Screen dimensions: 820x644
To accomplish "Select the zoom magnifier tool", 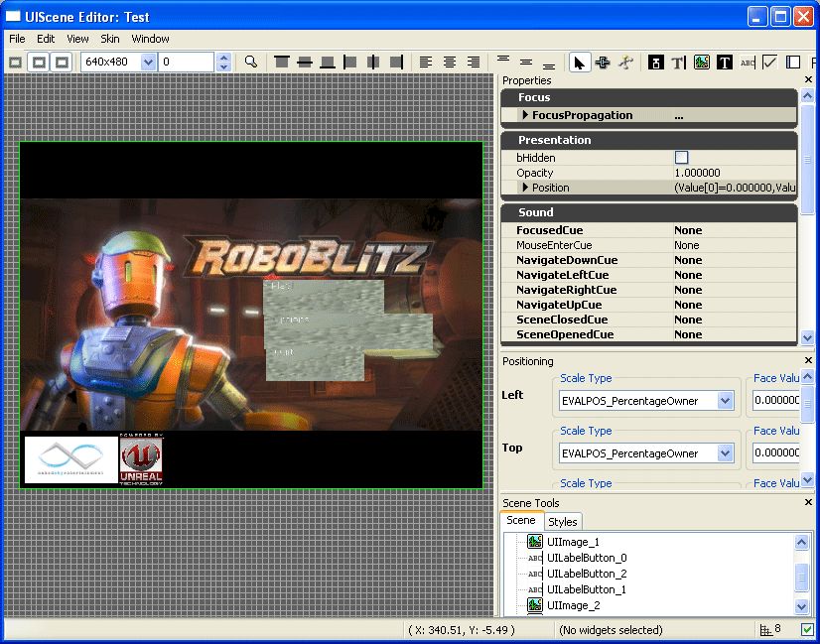I will click(251, 62).
